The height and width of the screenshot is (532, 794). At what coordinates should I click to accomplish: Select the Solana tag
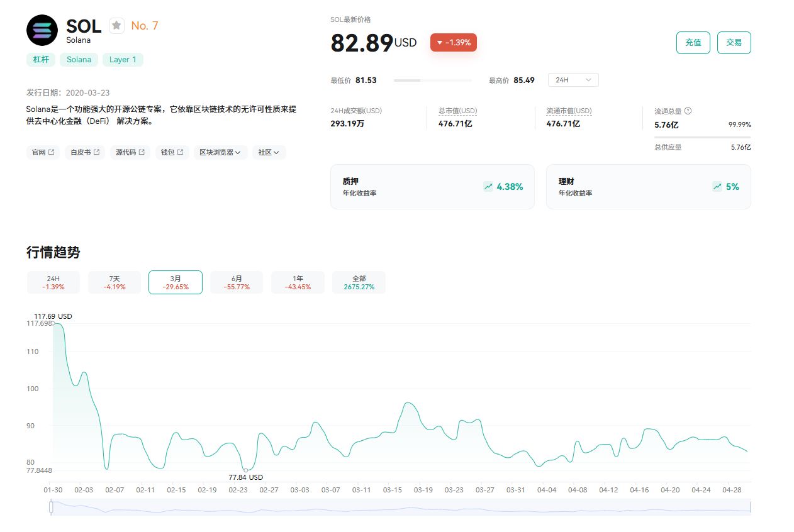pos(79,60)
